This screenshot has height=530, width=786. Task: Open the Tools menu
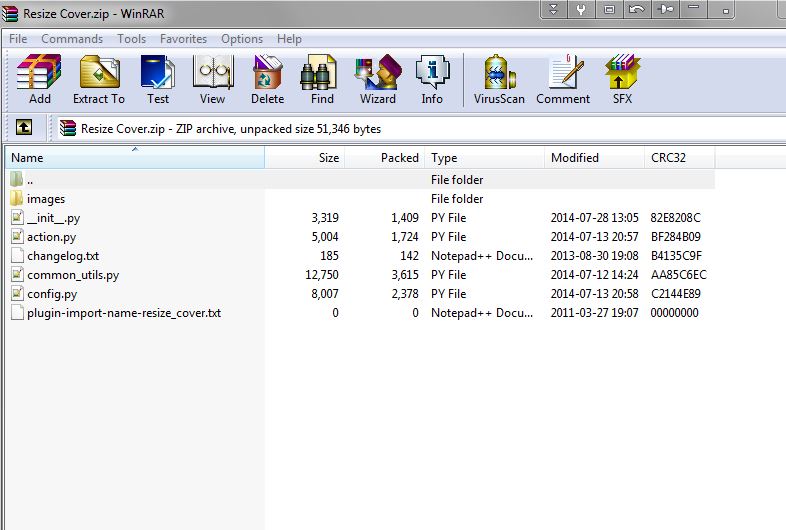click(x=131, y=39)
